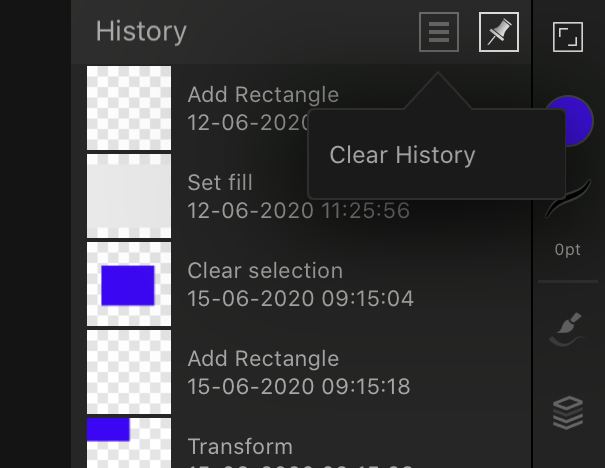Open the stacked layers icon
Viewport: 605px width, 468px height.
pyautogui.click(x=568, y=413)
